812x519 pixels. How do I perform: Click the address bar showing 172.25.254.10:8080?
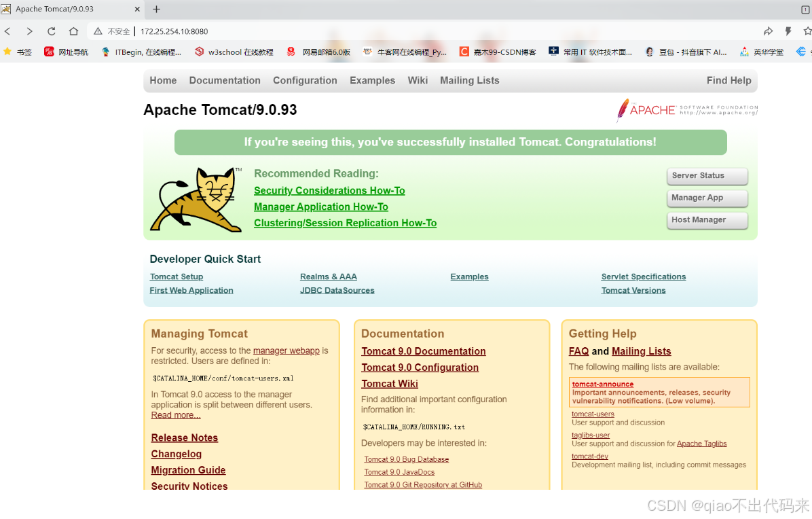click(x=174, y=31)
